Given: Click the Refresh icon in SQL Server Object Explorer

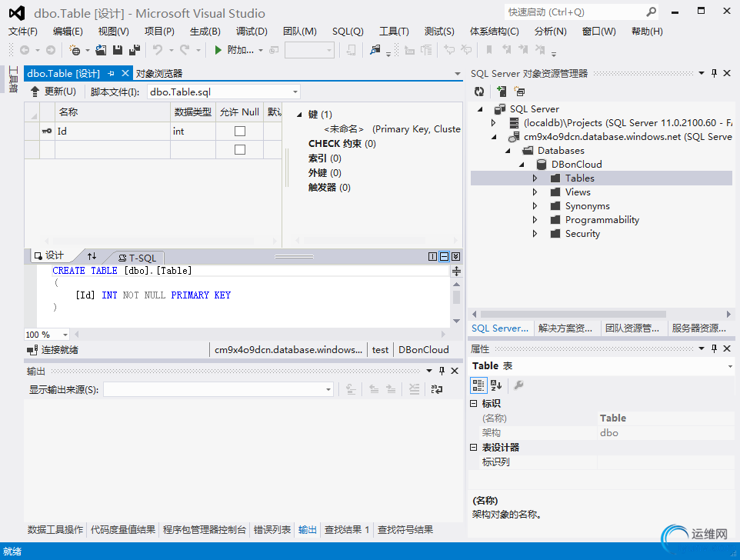Looking at the screenshot, I should [x=479, y=92].
